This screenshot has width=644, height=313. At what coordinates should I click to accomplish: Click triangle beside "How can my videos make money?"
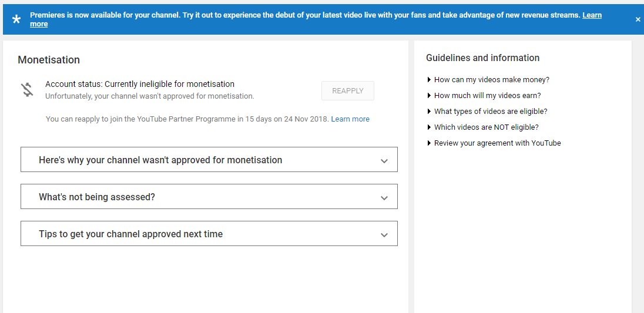pyautogui.click(x=430, y=80)
